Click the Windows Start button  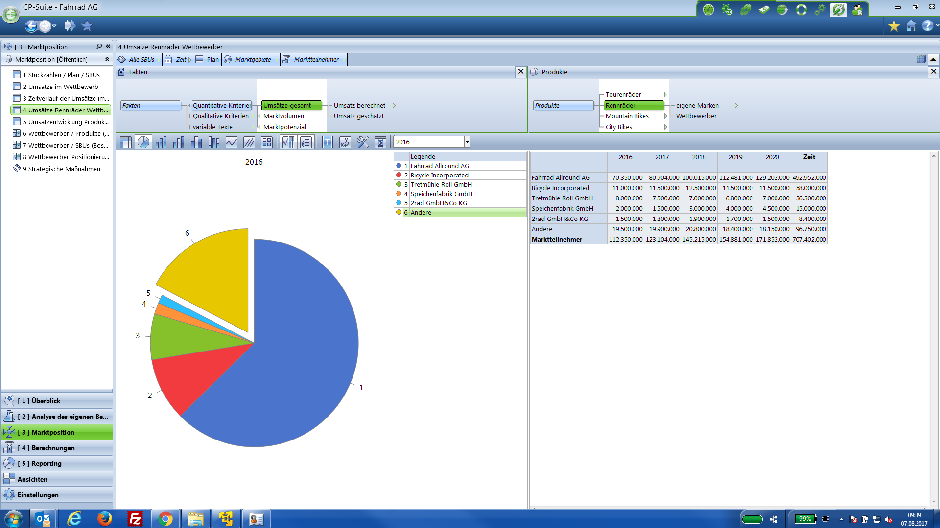click(x=13, y=518)
